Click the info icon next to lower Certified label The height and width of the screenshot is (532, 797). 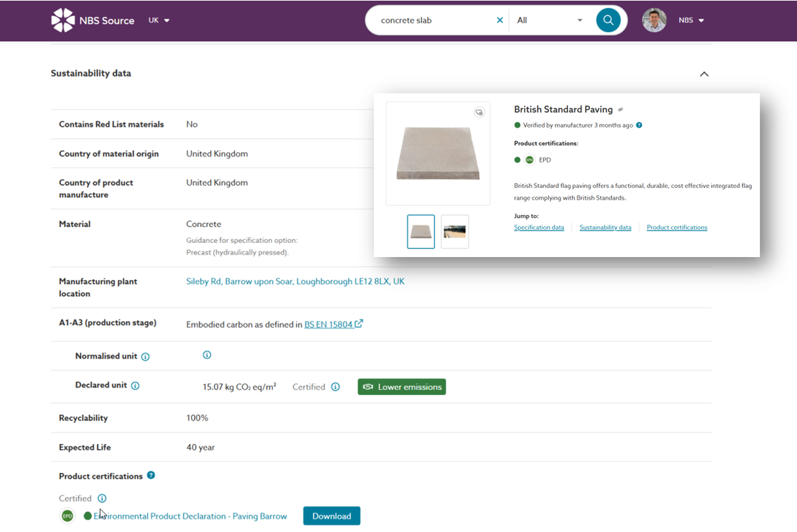102,498
